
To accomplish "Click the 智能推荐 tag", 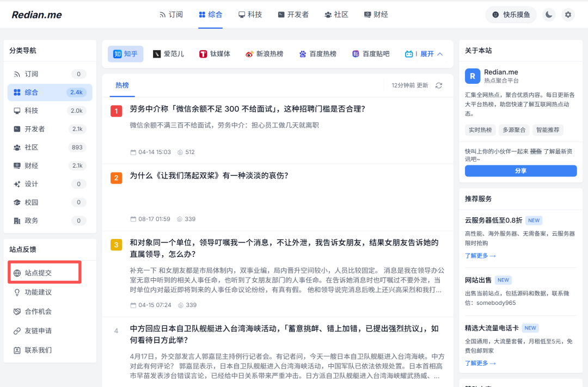I will tap(548, 130).
